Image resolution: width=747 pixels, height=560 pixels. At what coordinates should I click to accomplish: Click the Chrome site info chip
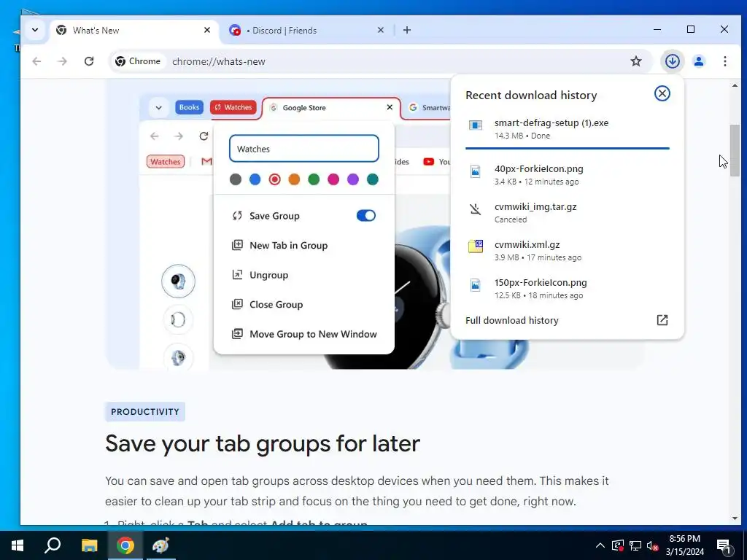click(x=138, y=61)
